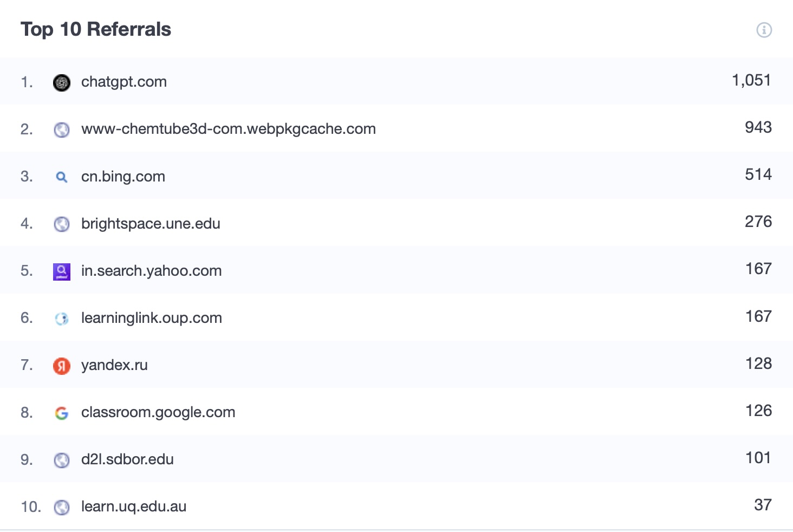793x532 pixels.
Task: Open the chatgpt.com referral
Action: [x=124, y=82]
